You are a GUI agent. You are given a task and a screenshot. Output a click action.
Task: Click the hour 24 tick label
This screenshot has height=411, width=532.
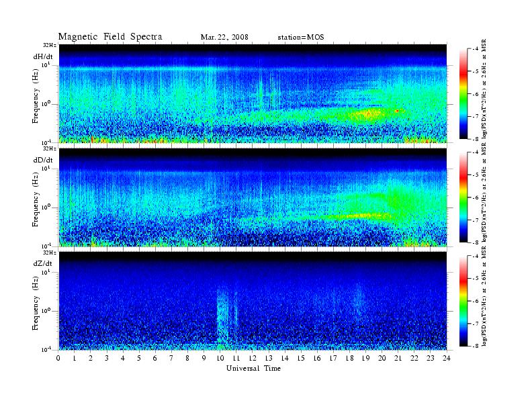pyautogui.click(x=447, y=358)
